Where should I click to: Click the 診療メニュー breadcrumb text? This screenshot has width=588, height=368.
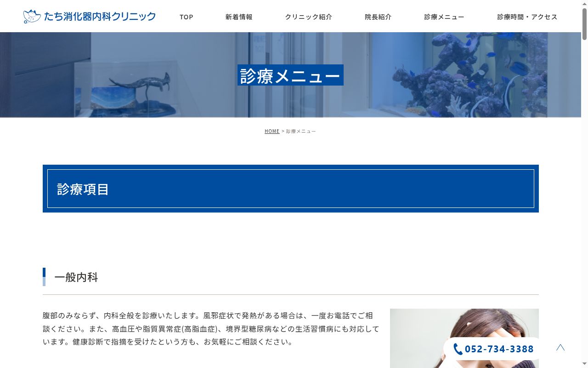301,131
